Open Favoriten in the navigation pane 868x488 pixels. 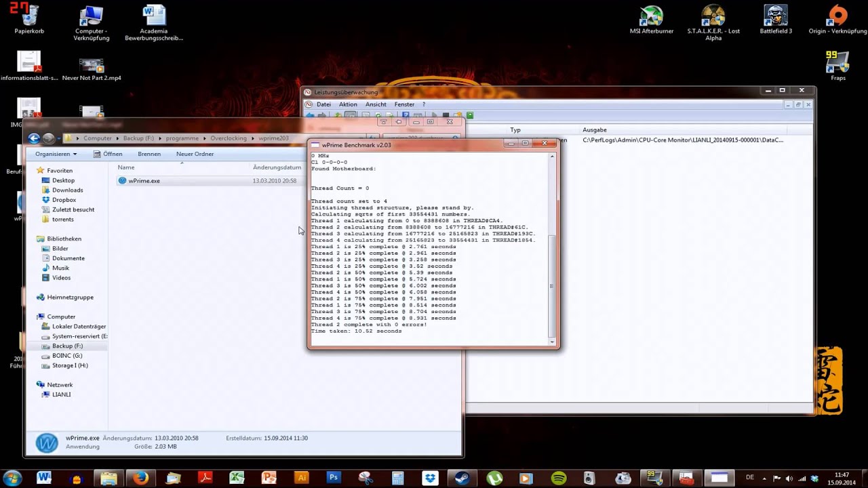(x=60, y=171)
